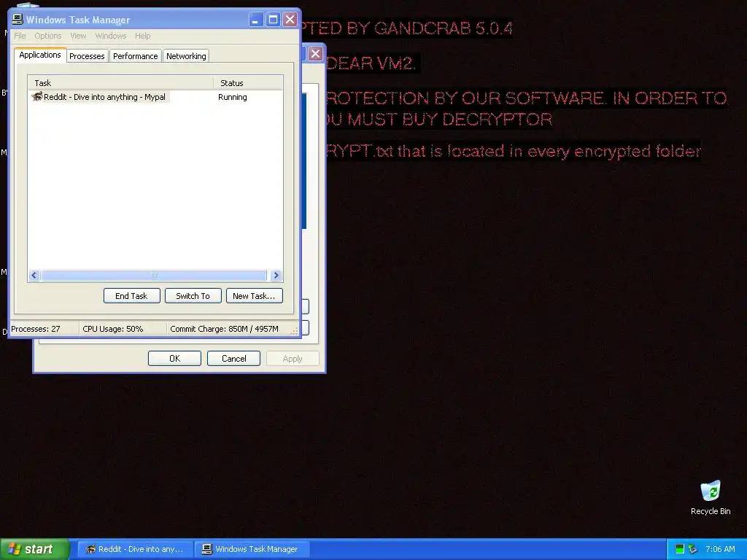This screenshot has height=560, width=747.
Task: Click the green CPU usage tray icon
Action: click(680, 549)
